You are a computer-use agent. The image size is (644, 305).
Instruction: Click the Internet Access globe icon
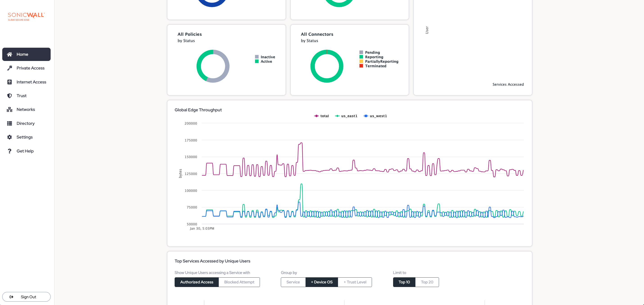[9, 82]
